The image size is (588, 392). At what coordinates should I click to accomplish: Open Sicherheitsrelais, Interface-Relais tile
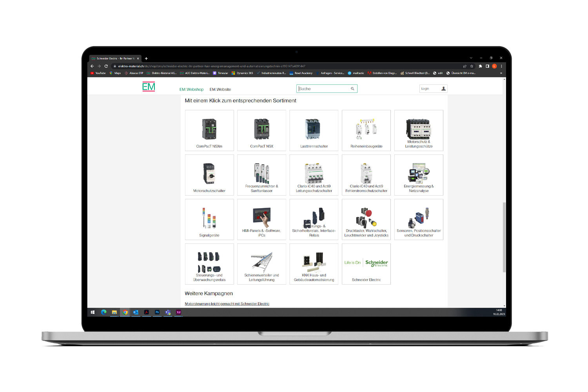point(314,220)
